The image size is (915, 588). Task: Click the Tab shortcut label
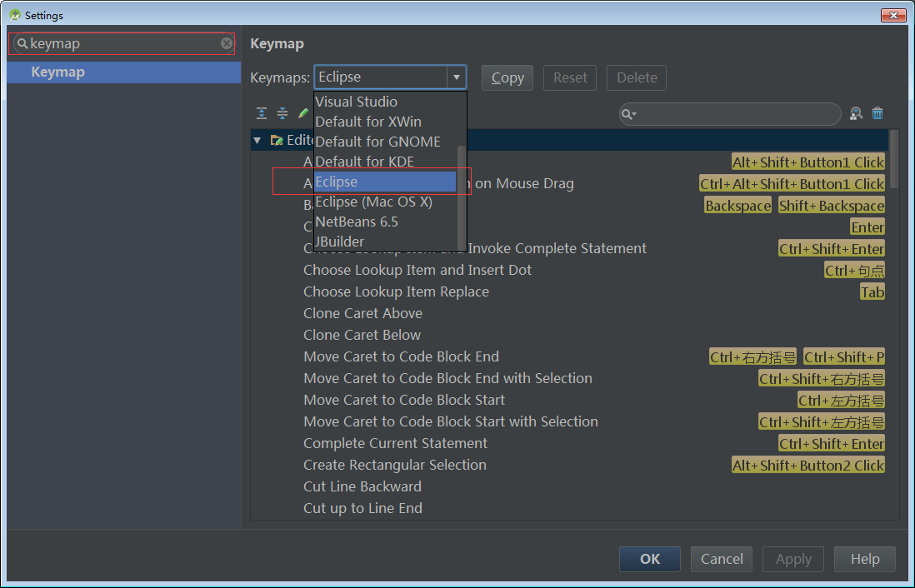(x=872, y=292)
